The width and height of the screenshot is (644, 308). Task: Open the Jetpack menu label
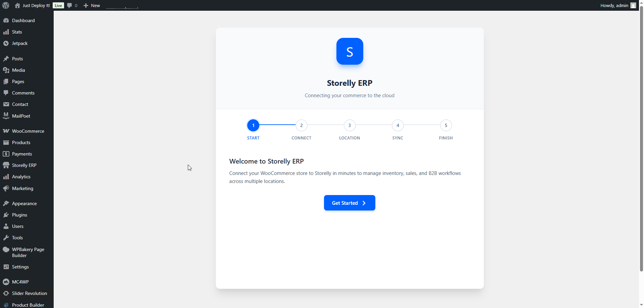click(x=20, y=43)
